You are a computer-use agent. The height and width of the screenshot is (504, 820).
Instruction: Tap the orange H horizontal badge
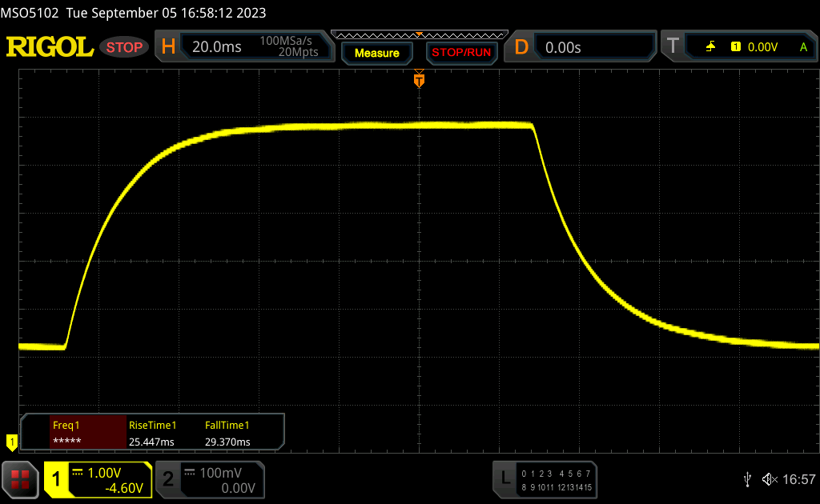tap(168, 47)
